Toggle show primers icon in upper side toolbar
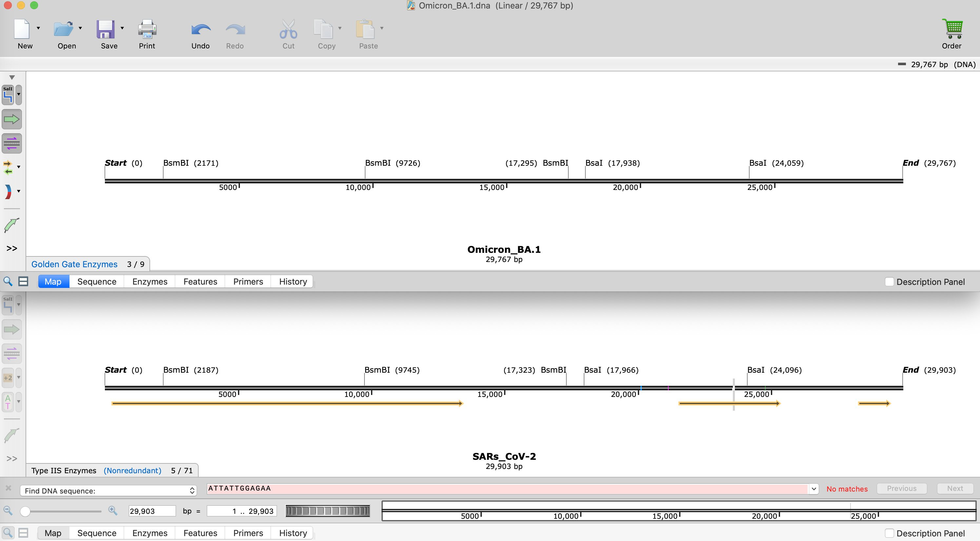This screenshot has height=541, width=980. [12, 143]
